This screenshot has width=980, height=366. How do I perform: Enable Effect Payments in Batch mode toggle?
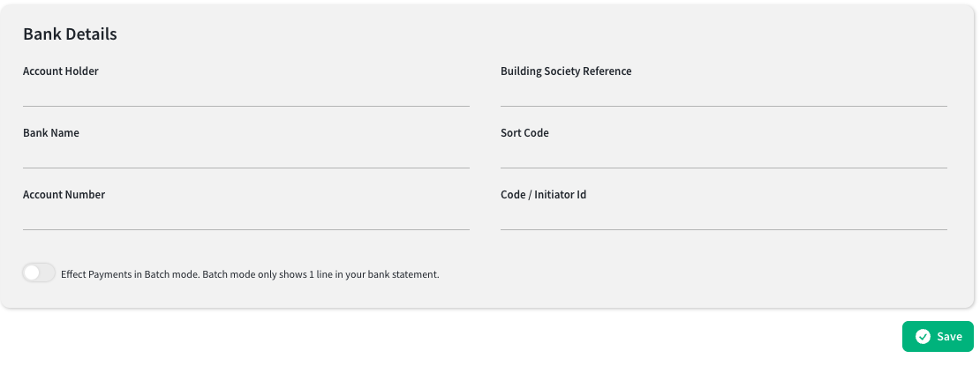[x=39, y=273]
